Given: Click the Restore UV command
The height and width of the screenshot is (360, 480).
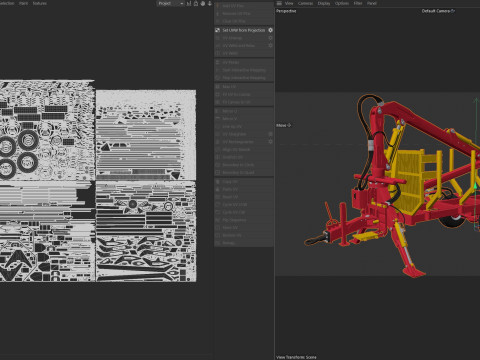Looking at the screenshot, I should pos(244,235).
